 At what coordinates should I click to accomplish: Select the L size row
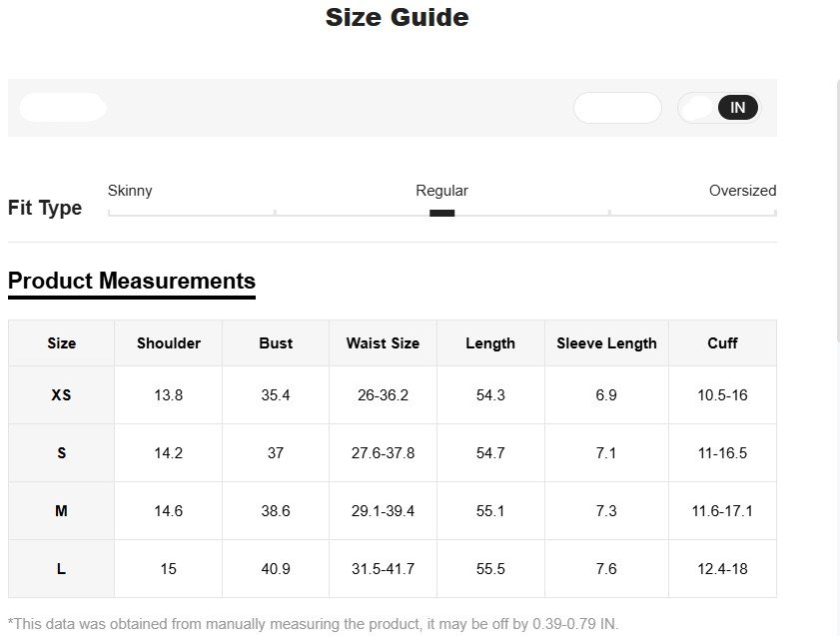[x=61, y=568]
